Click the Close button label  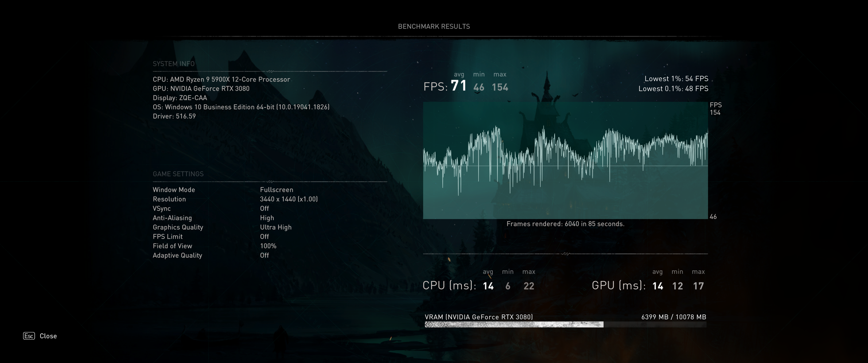click(x=48, y=336)
